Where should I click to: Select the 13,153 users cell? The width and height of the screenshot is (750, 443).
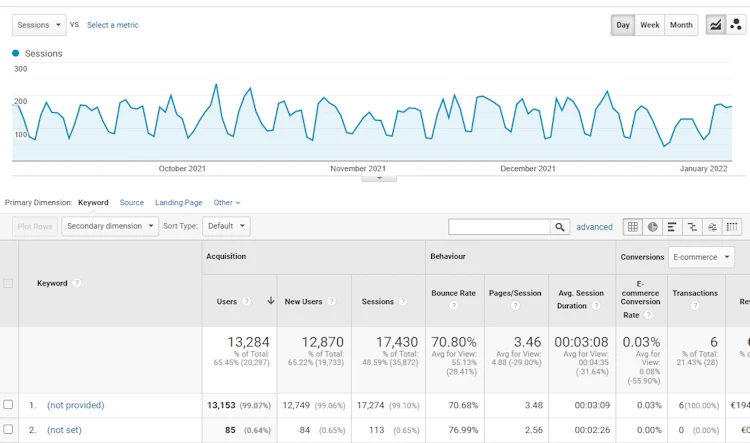[x=239, y=405]
